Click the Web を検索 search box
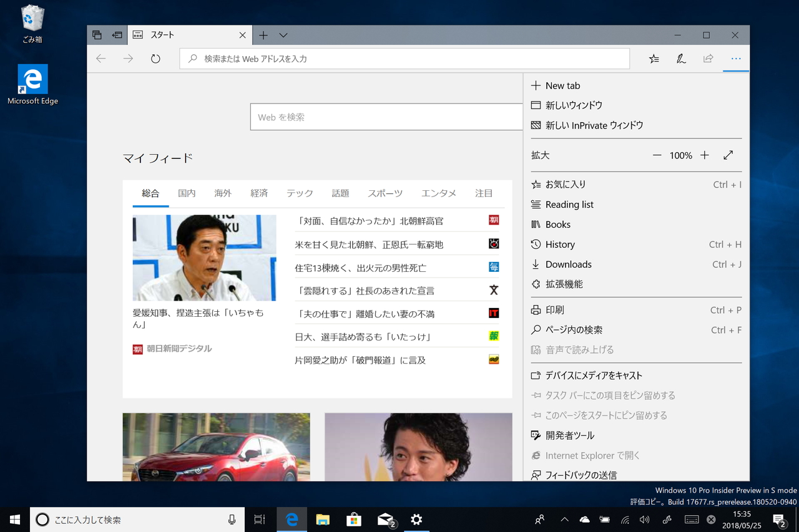The image size is (799, 532). [x=386, y=117]
